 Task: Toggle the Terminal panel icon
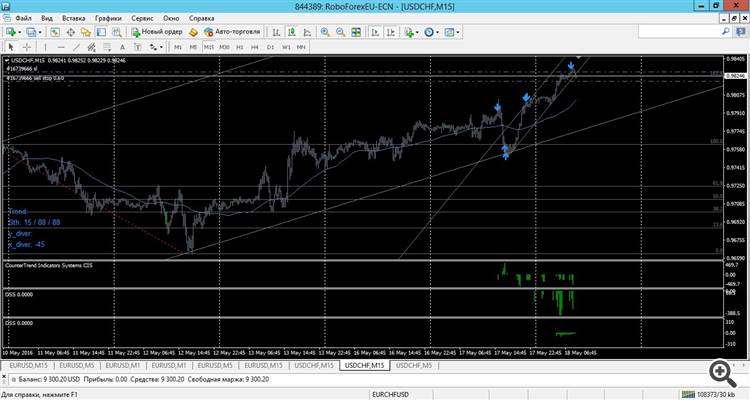pos(101,32)
